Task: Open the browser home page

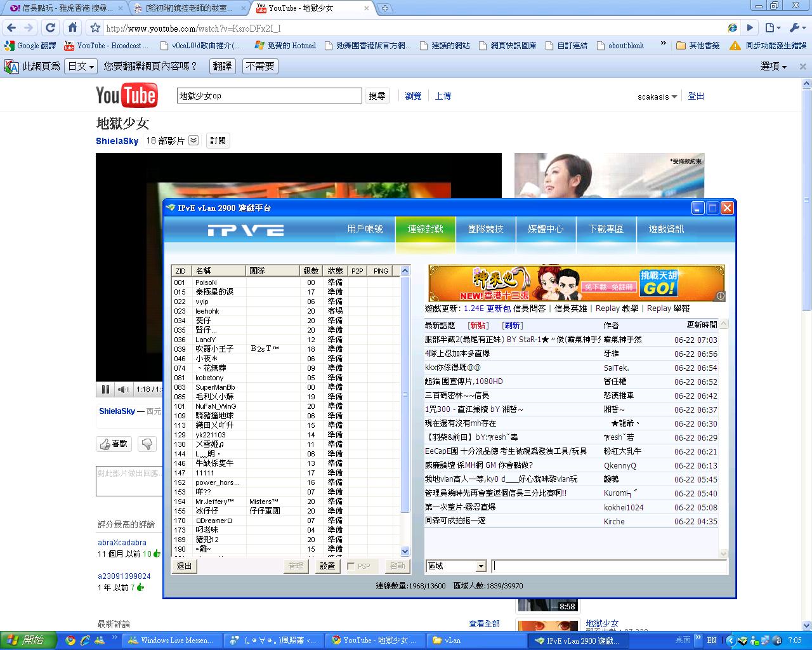Action: [72, 28]
